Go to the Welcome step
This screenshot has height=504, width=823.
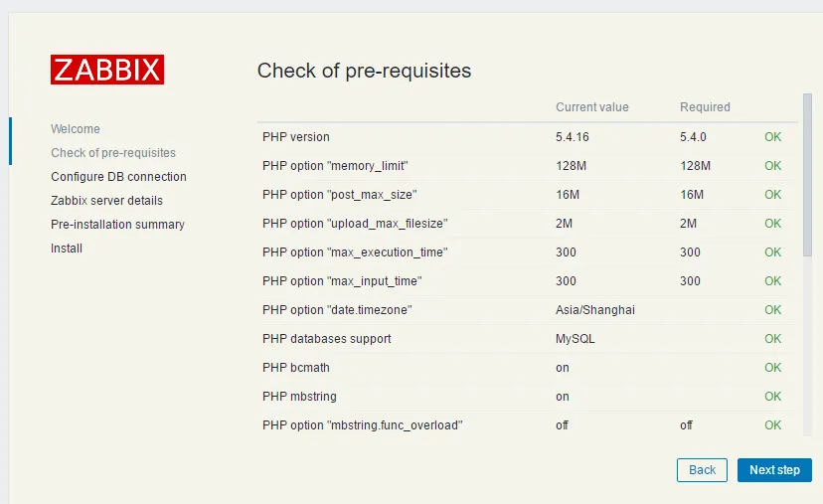[76, 129]
